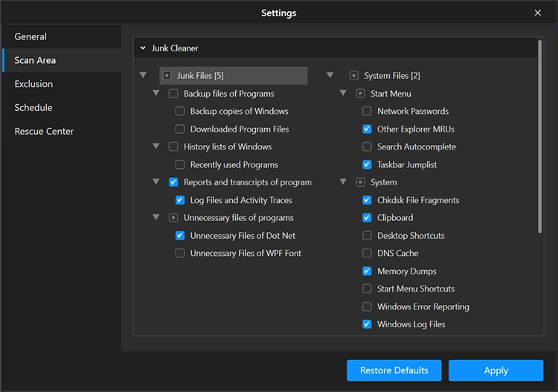Close the Settings dialog with the X

tap(538, 13)
